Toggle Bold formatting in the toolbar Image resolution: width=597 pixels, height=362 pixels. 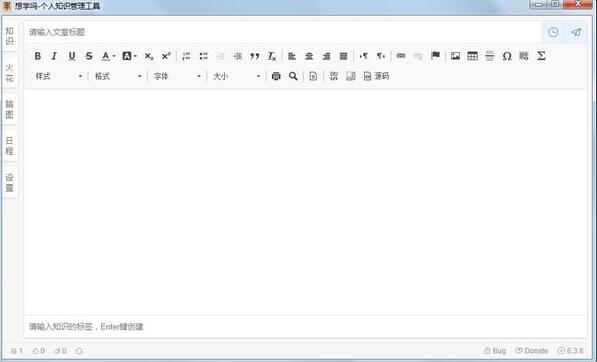coord(38,56)
